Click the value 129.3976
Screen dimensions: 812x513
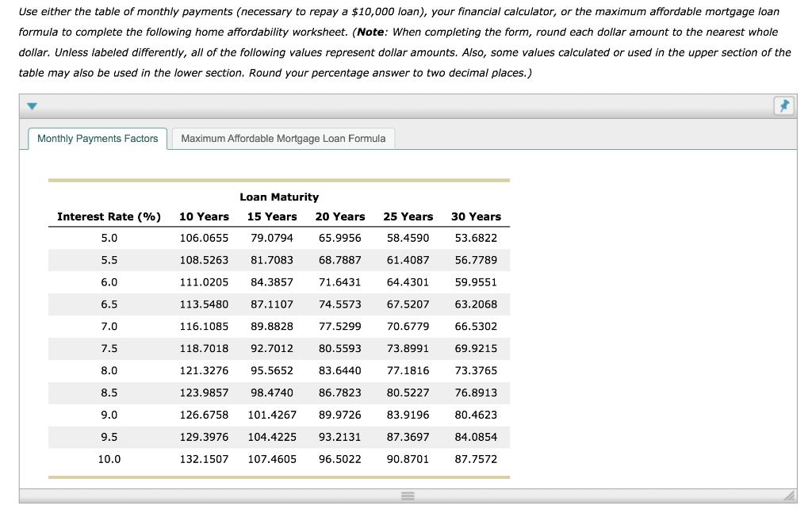point(204,437)
